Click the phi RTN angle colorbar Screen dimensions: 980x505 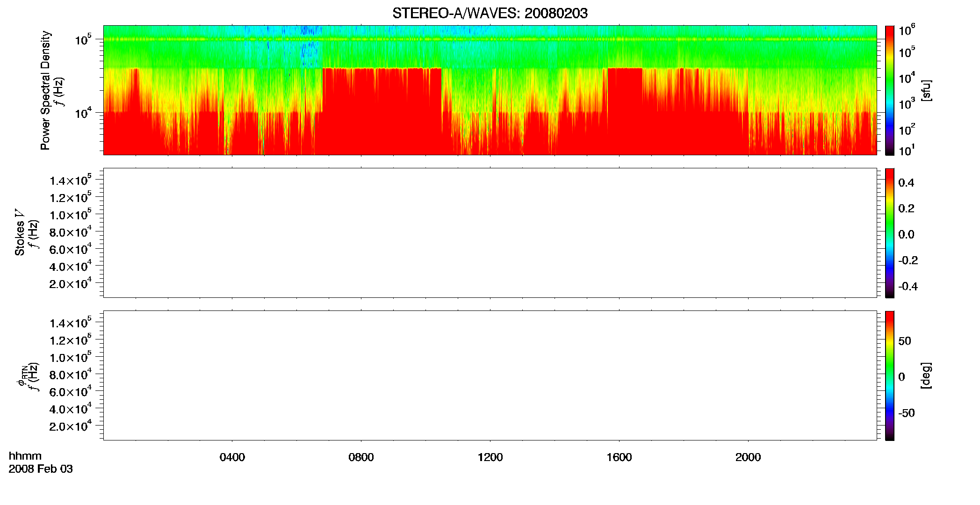pyautogui.click(x=890, y=375)
